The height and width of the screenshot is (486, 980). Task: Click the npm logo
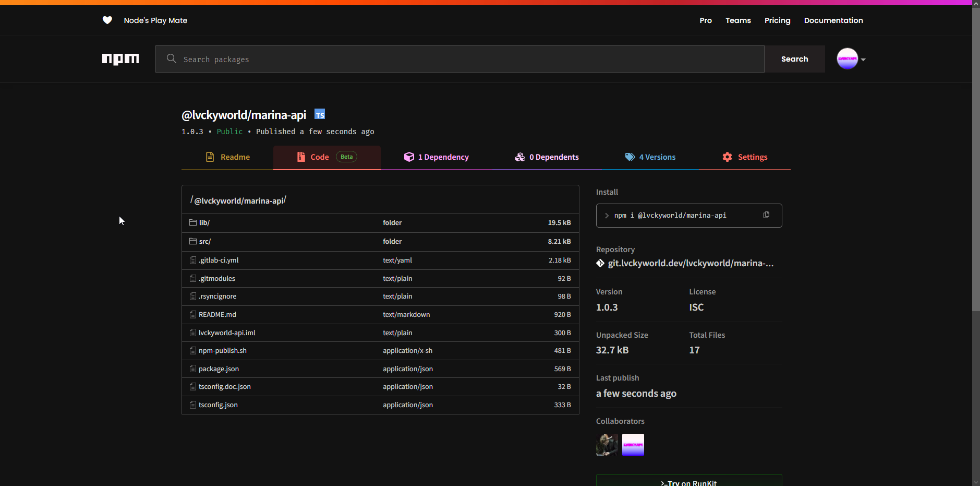[120, 59]
